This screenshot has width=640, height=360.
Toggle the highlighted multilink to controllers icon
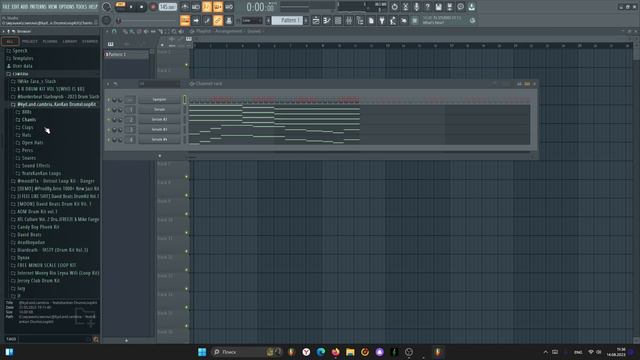click(x=218, y=20)
